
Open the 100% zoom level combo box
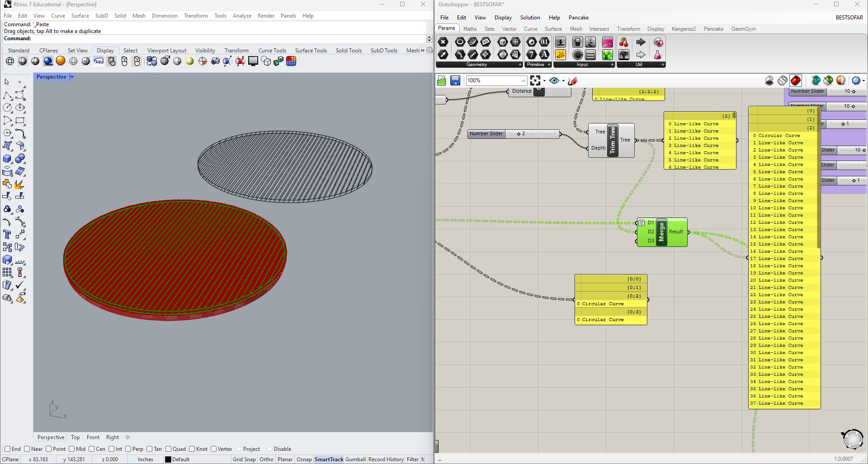click(x=496, y=80)
